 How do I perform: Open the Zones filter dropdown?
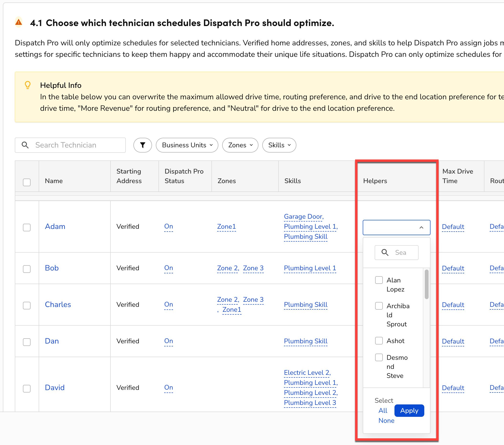(240, 145)
